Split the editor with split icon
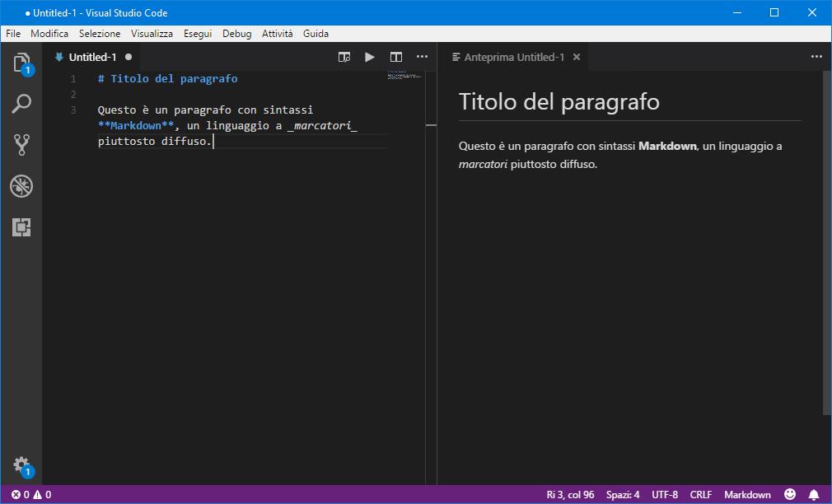Screen dimensions: 832x504 pos(396,57)
